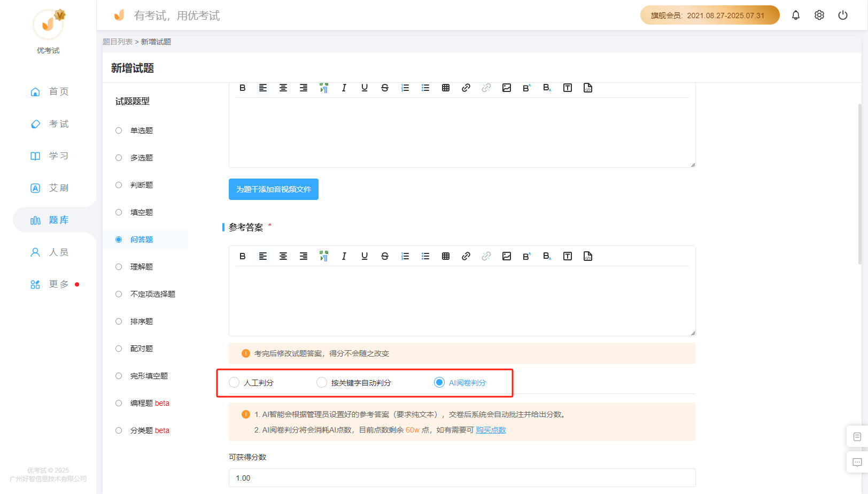Click Bold in the reference answer editor
The height and width of the screenshot is (494, 868).
point(243,256)
